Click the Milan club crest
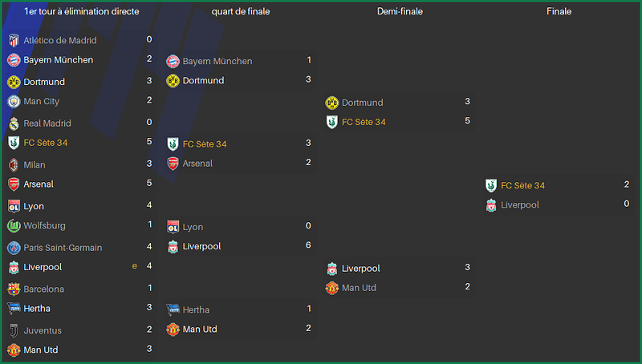Screen dimensions: 642x364 (14, 164)
